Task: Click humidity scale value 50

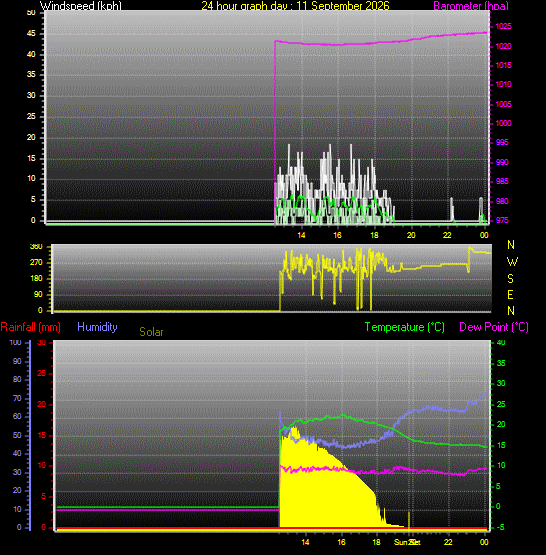Action: tap(17, 435)
